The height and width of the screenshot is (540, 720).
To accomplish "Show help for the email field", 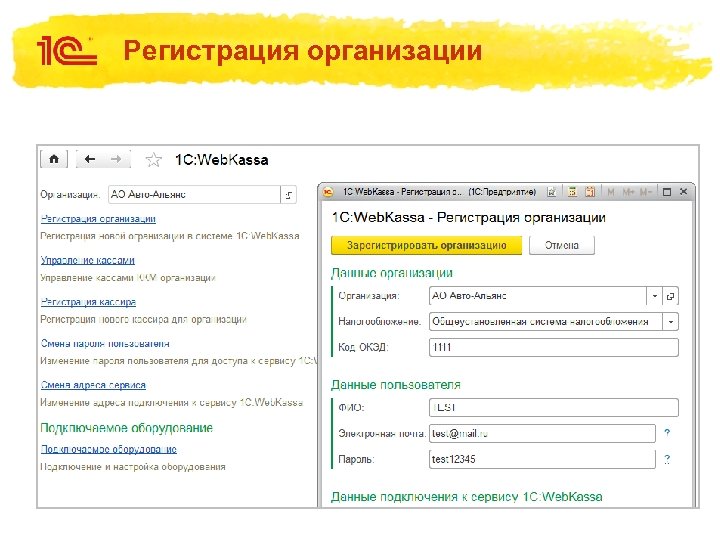I will coord(667,432).
